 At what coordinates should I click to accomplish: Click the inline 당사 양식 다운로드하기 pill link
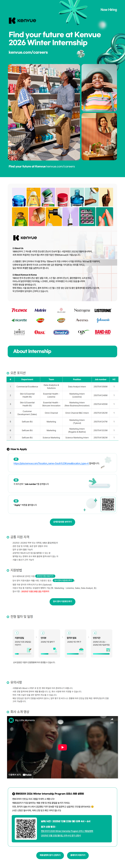63,581
